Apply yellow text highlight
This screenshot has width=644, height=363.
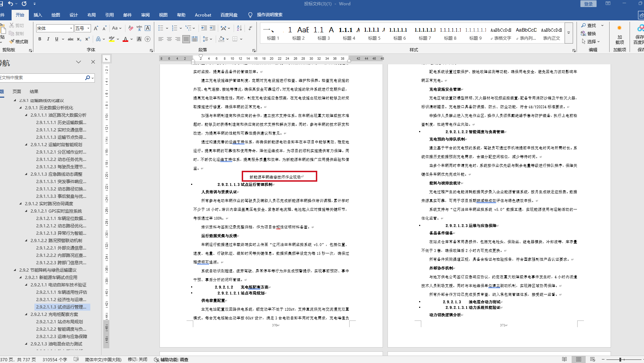coord(112,39)
